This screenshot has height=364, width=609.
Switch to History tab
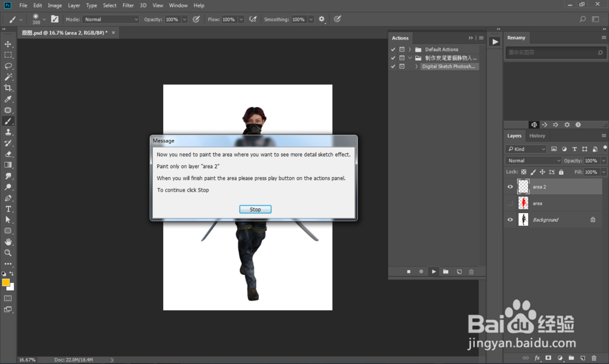pos(537,136)
